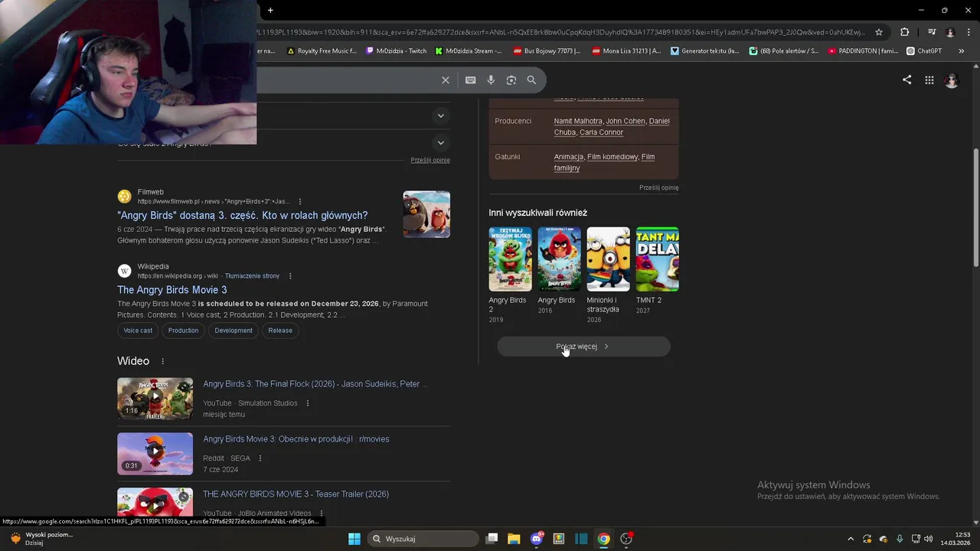
Task: Switch to Chrome in the taskbar
Action: pos(604,539)
